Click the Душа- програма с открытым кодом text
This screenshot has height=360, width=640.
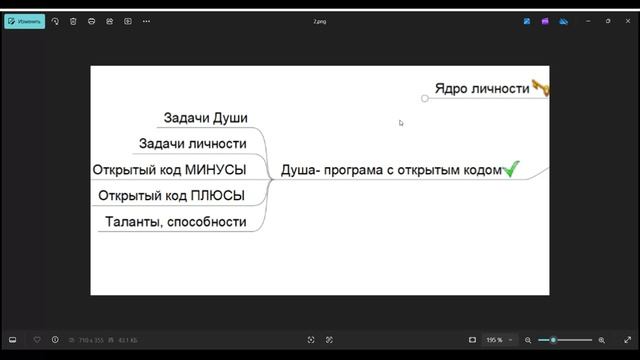click(x=391, y=170)
